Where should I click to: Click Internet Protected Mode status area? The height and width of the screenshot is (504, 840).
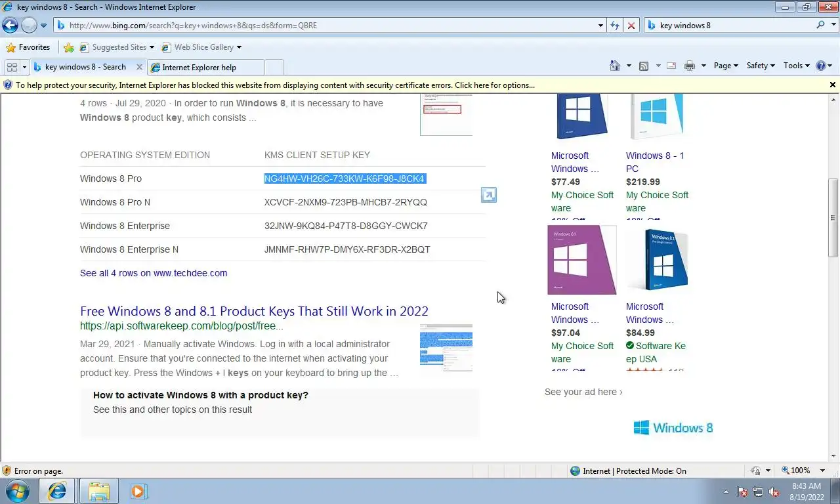coord(629,471)
